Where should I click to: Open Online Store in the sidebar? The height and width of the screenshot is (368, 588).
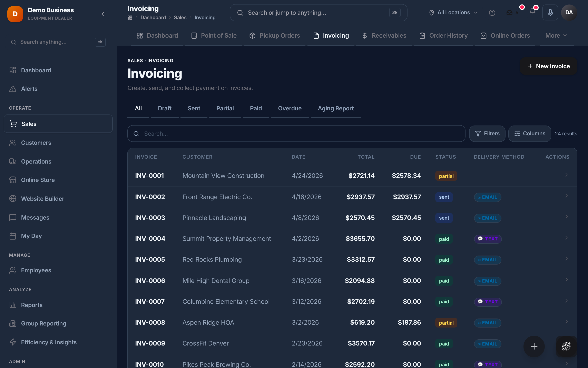click(58, 180)
